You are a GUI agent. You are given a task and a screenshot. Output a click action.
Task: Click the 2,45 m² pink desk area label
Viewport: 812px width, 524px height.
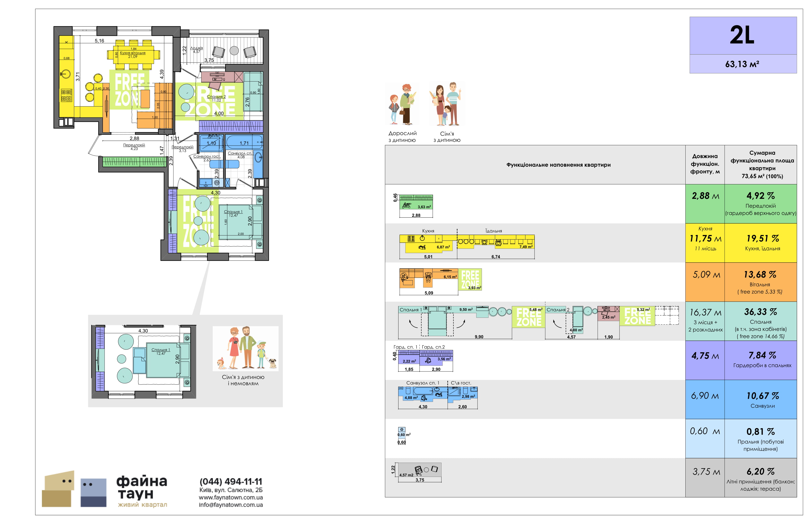(x=608, y=317)
